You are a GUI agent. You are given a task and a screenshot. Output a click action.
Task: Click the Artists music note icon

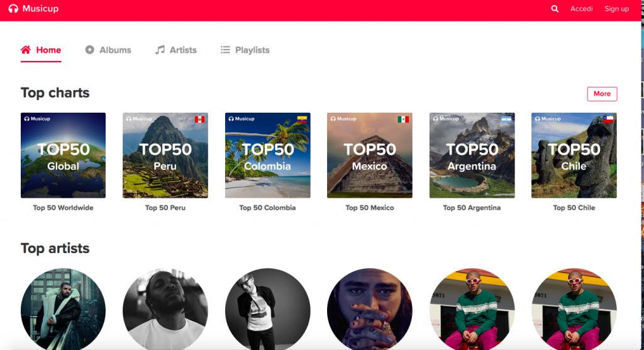pos(160,50)
